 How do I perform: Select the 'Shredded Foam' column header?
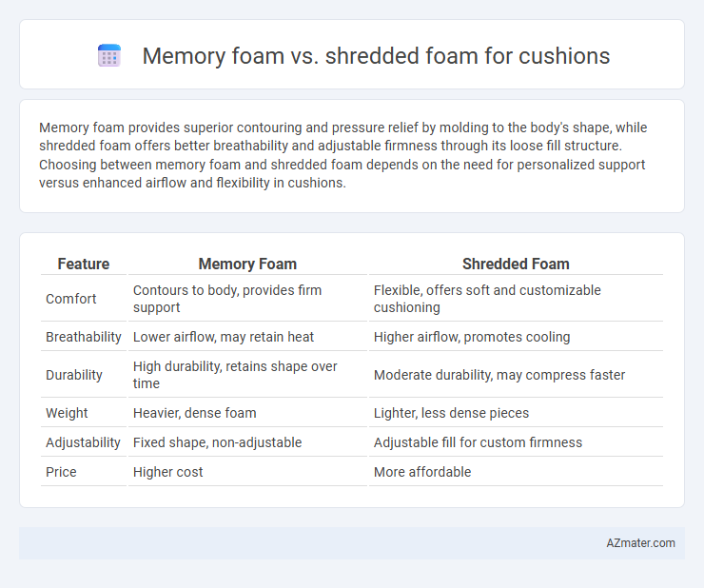(x=516, y=264)
